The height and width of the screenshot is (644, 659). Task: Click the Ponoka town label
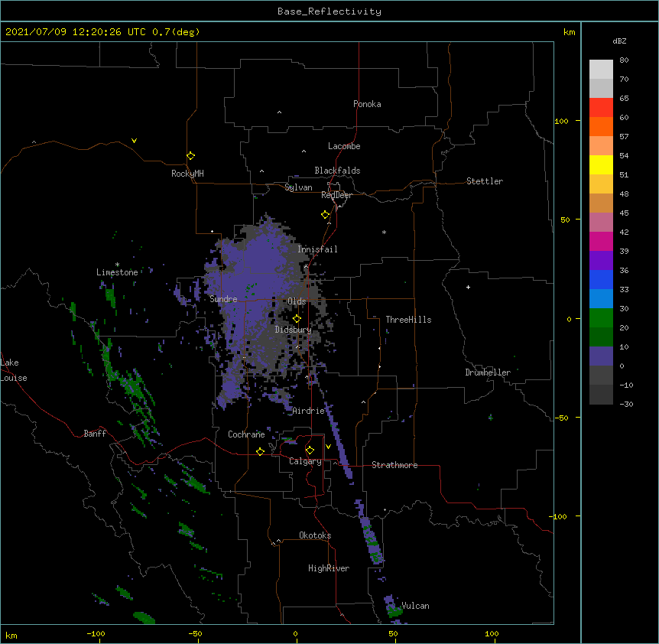coord(367,104)
